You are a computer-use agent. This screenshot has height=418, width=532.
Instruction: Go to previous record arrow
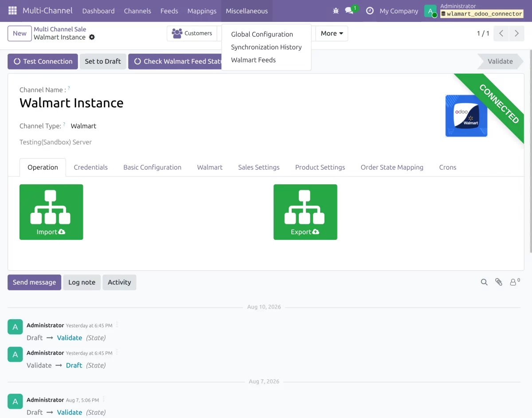[501, 33]
